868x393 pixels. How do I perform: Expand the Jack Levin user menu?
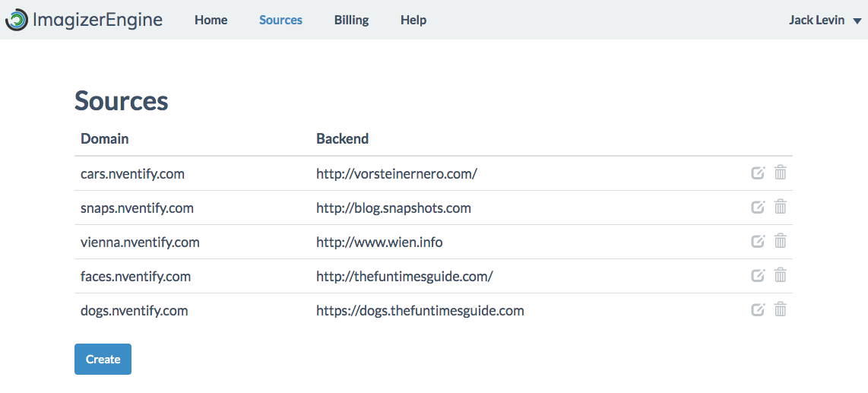[825, 21]
